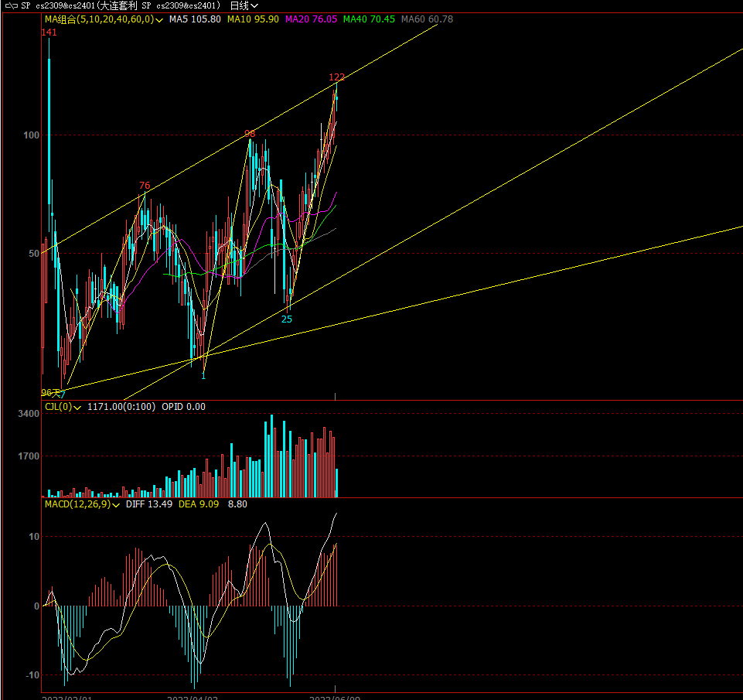The image size is (743, 700).
Task: Open the MACD(12,26,9) indicator dropdown
Action: 116,504
